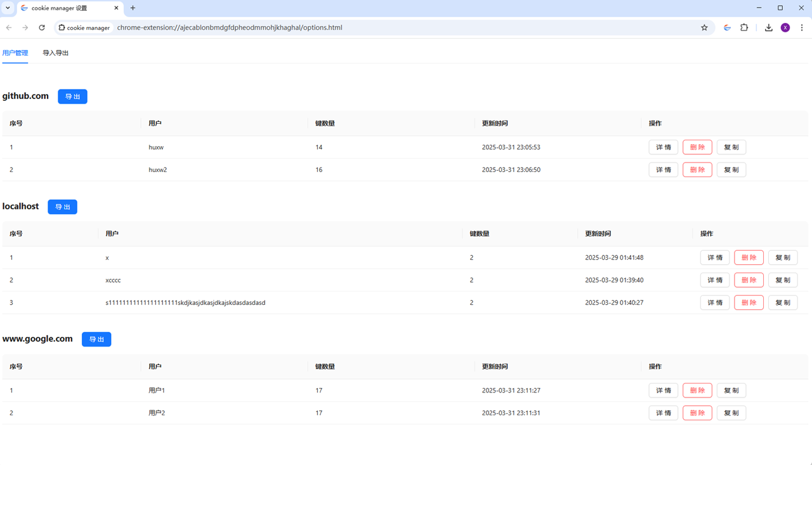Image resolution: width=812 pixels, height=508 pixels.
Task: Reload the options page
Action: click(x=41, y=27)
